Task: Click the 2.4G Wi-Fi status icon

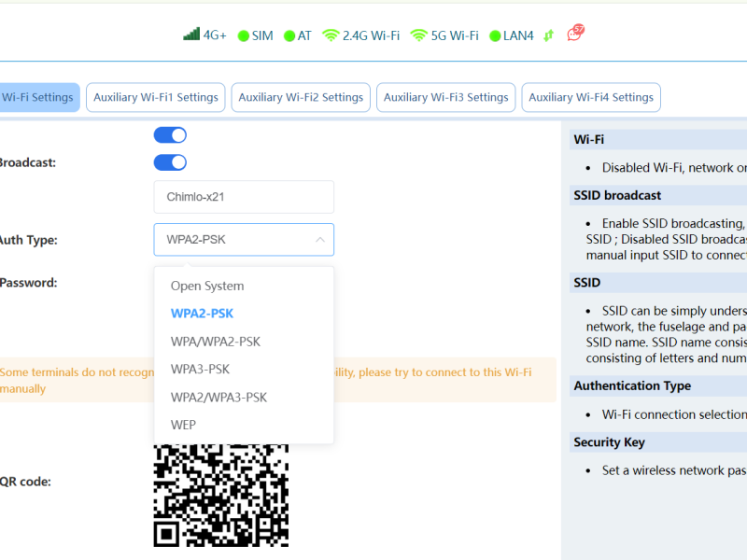Action: point(331,35)
